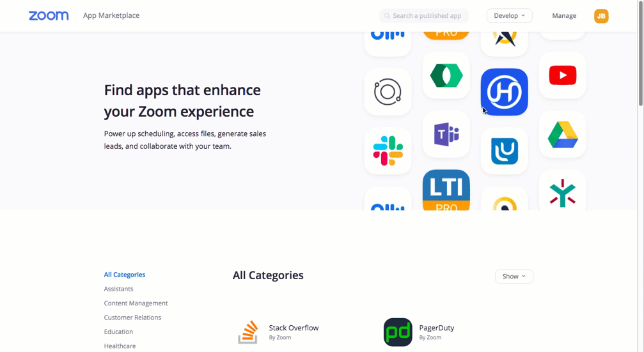Screen dimensions: 644x352
Task: Select the Assistants category
Action: 119,289
